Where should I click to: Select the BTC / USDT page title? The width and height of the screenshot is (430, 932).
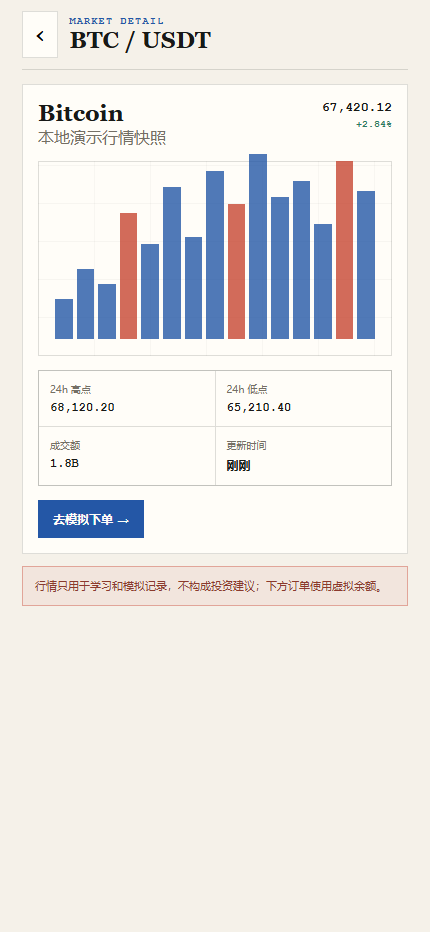(x=140, y=40)
